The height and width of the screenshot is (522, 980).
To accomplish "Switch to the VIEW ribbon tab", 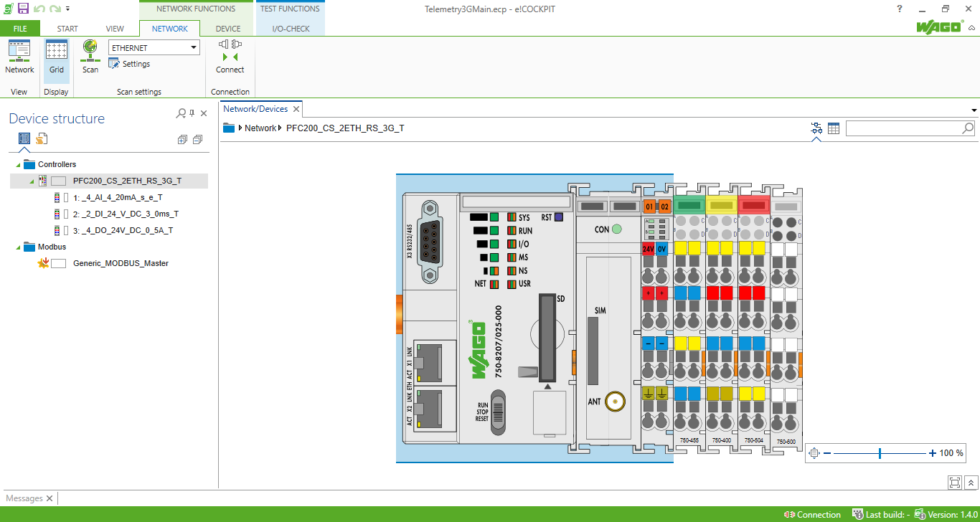I will (115, 29).
